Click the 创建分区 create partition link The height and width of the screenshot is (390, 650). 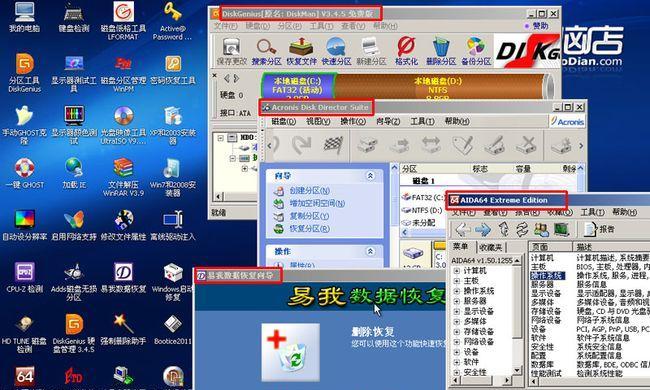pyautogui.click(x=309, y=191)
